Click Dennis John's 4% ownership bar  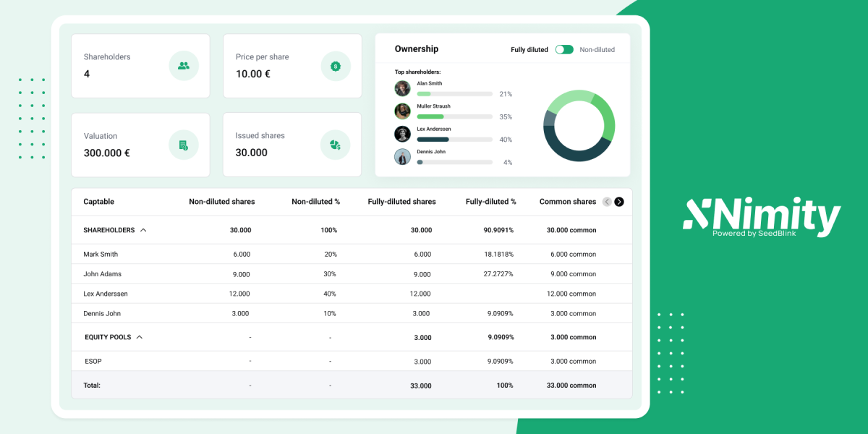(454, 162)
